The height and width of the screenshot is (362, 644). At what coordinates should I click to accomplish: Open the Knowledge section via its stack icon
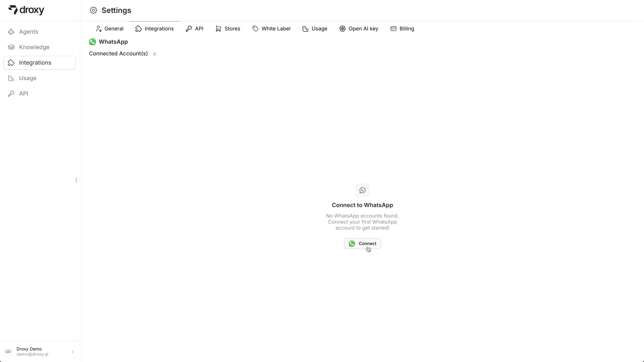pyautogui.click(x=11, y=47)
